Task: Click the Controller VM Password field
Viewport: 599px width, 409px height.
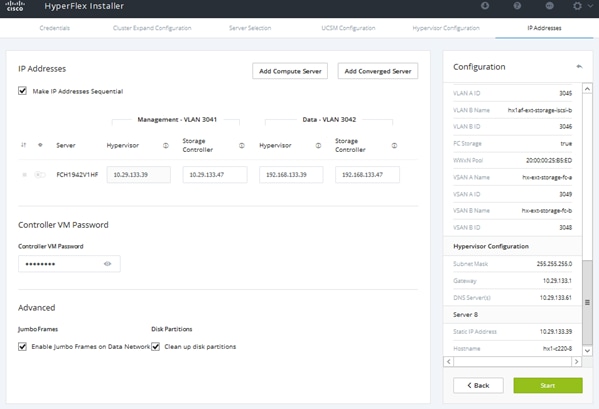Action: pos(69,264)
